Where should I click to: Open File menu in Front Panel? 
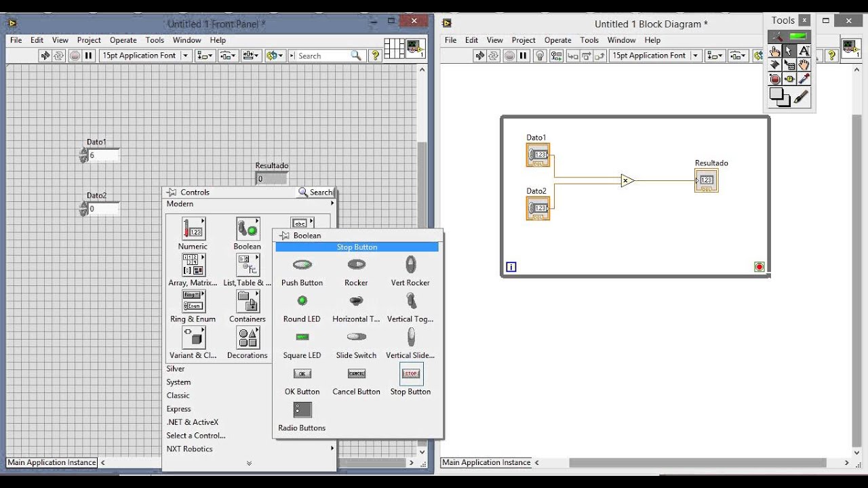click(x=16, y=40)
